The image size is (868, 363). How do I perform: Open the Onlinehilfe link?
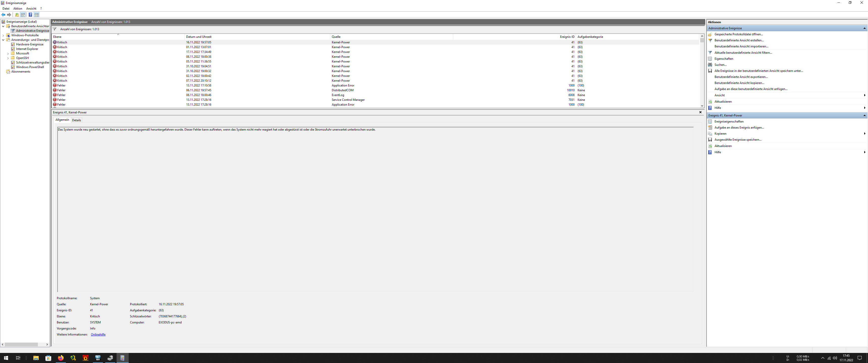[x=98, y=334]
